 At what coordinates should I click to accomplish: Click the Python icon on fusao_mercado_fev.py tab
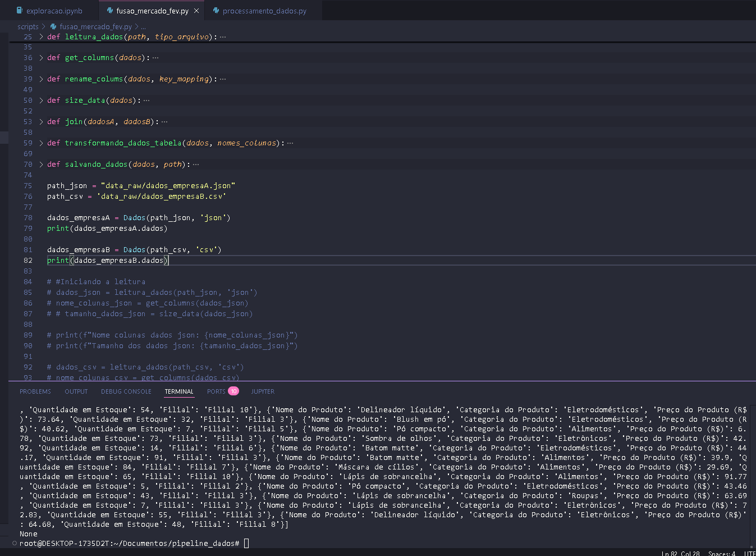tap(110, 11)
